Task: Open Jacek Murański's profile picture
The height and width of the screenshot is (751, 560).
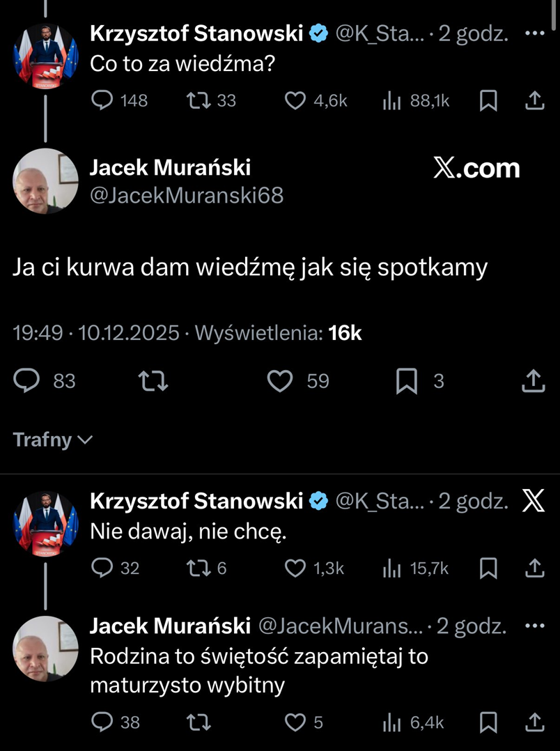Action: 45,182
